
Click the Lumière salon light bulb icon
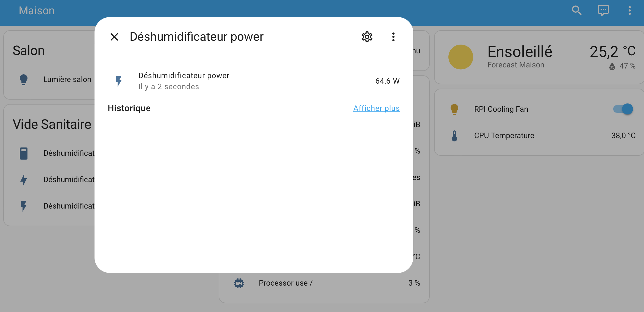point(24,80)
